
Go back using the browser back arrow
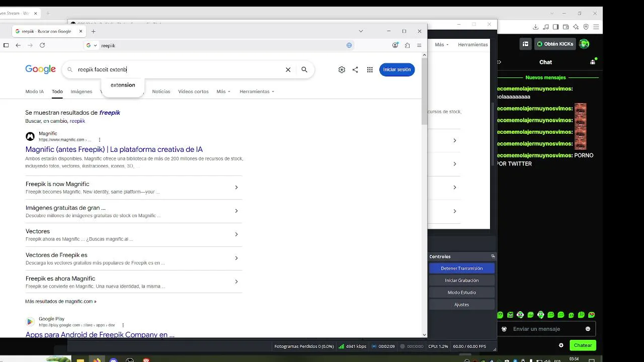pyautogui.click(x=18, y=45)
